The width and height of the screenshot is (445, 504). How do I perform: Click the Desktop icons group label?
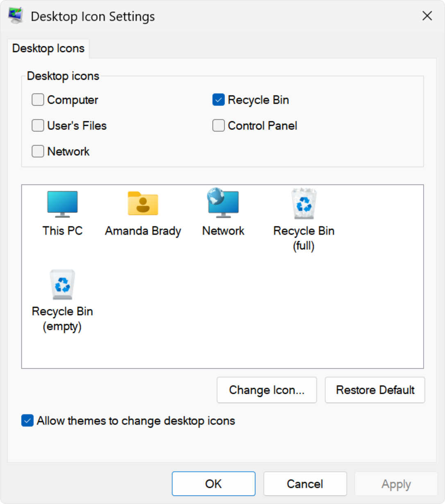[x=63, y=76]
